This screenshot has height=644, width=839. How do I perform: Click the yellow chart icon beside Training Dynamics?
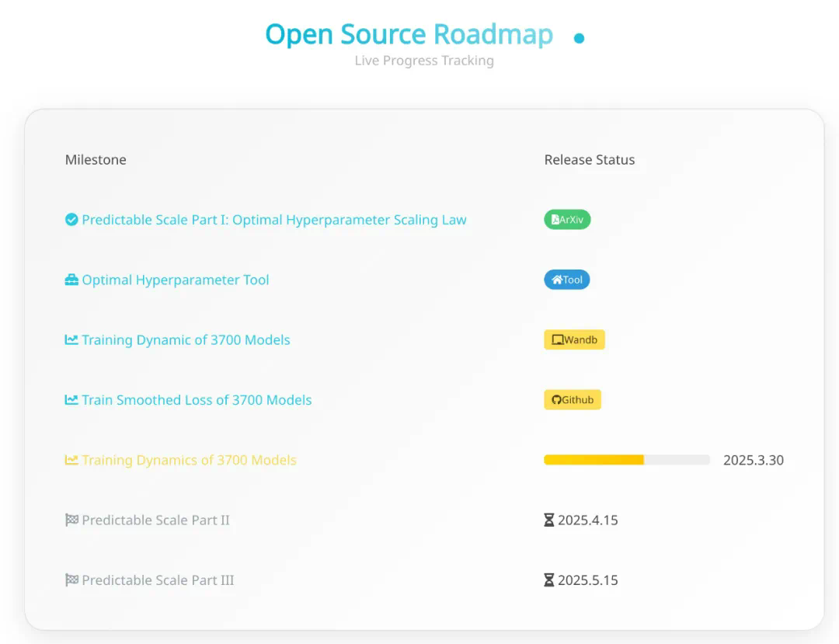(71, 460)
